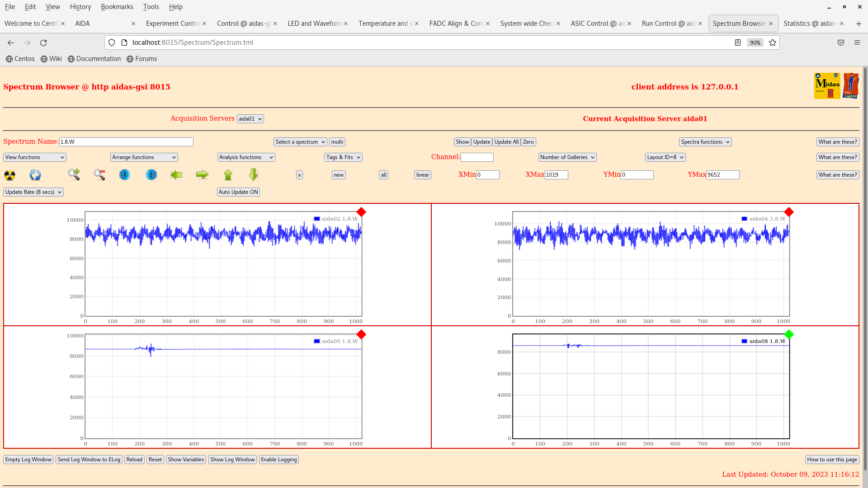Click the Show Log Window button
Screen dimensions: 868x488
232,460
